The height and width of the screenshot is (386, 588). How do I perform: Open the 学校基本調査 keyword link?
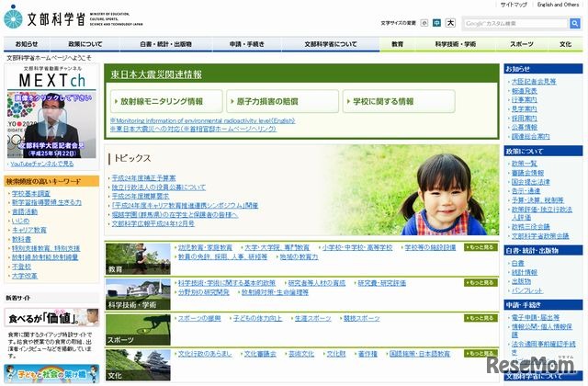click(30, 194)
